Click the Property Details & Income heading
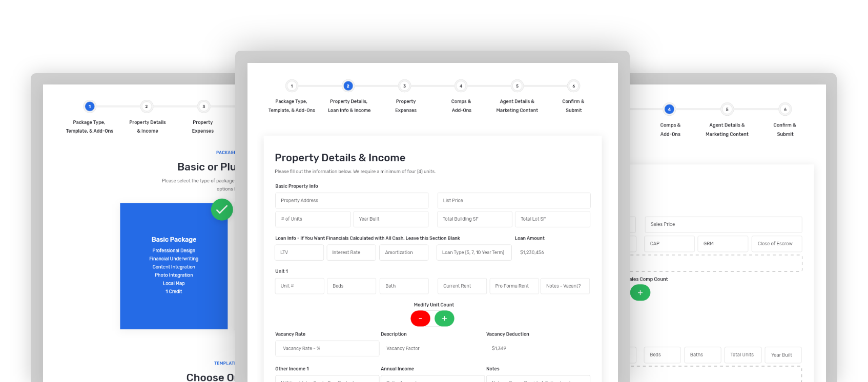 click(x=340, y=158)
